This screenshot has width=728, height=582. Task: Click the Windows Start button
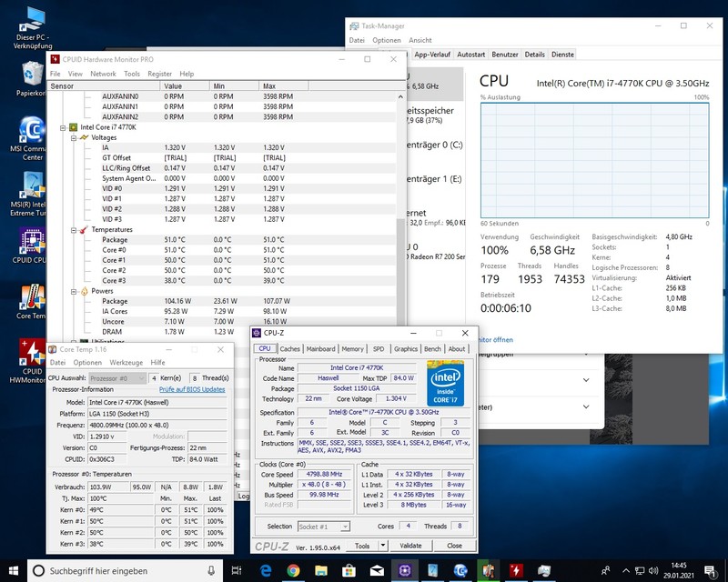click(x=14, y=570)
